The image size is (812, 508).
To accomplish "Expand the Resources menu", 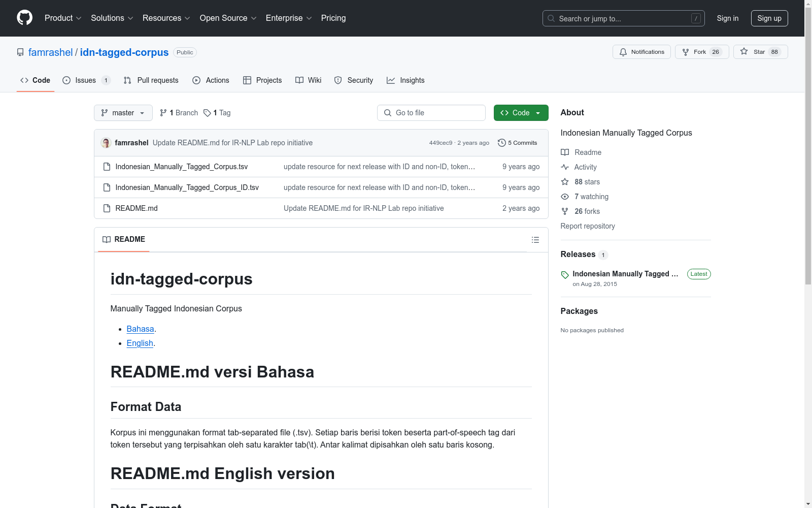I will 166,18.
